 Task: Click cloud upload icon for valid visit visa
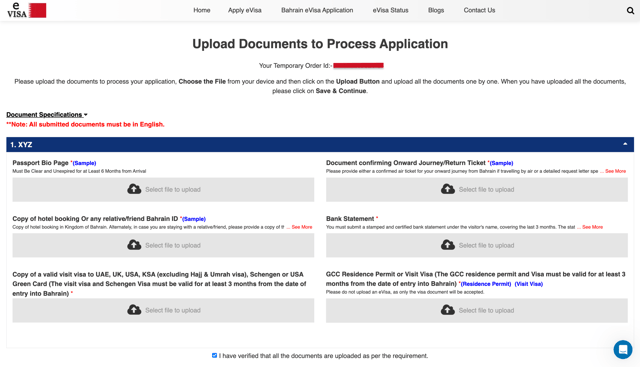(x=134, y=310)
